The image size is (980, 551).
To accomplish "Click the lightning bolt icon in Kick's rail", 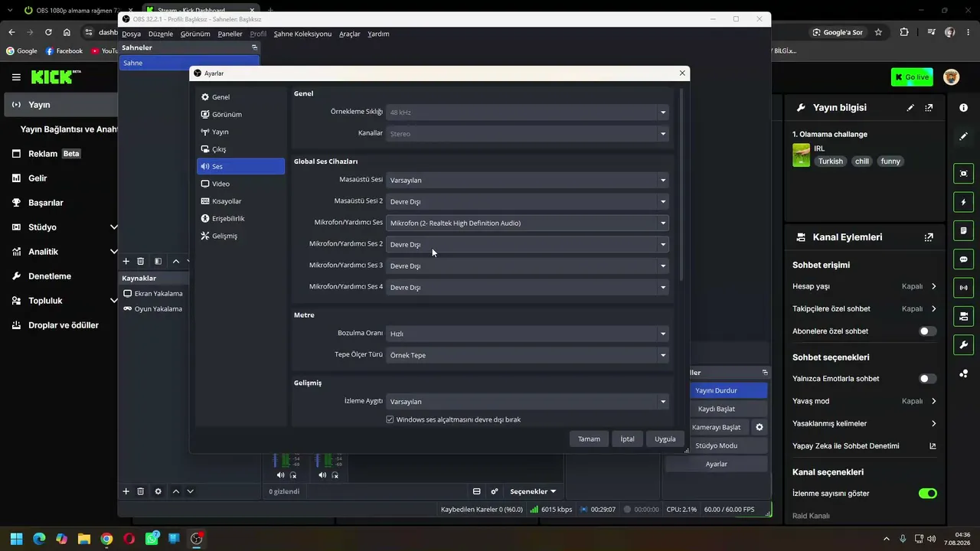I will point(963,202).
